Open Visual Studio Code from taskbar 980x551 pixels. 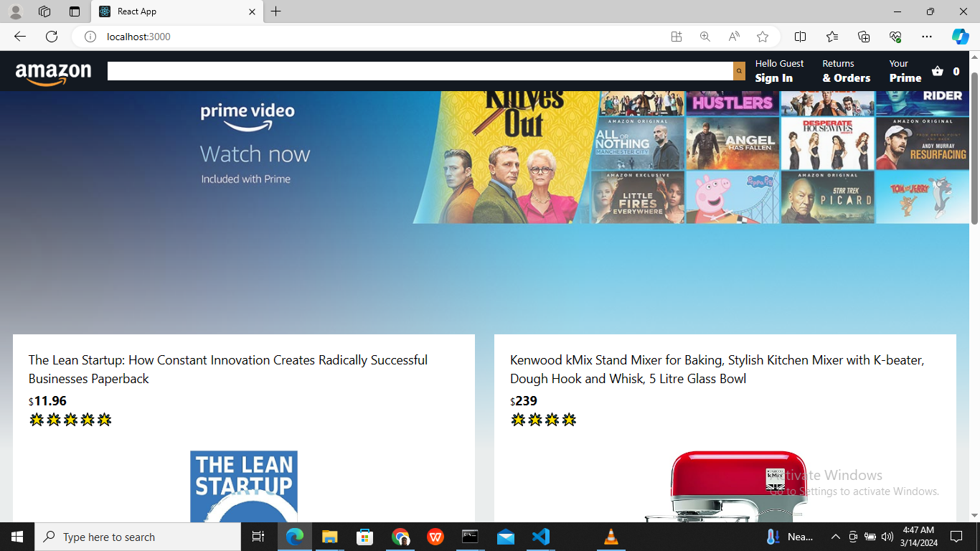541,537
